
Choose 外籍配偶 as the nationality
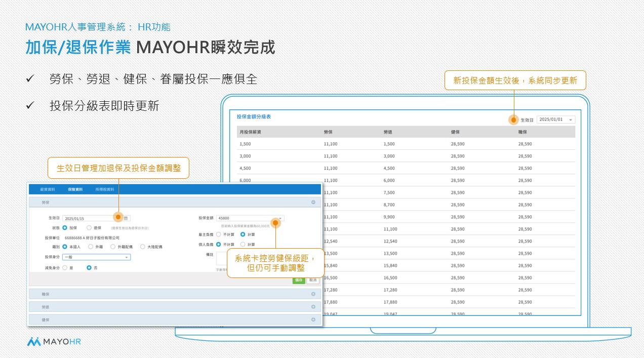click(x=113, y=247)
